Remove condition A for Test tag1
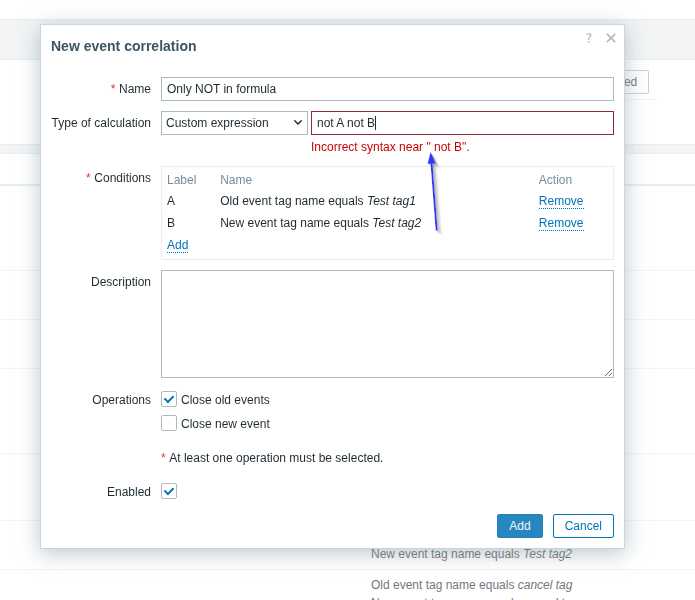The height and width of the screenshot is (600, 695). click(x=560, y=201)
